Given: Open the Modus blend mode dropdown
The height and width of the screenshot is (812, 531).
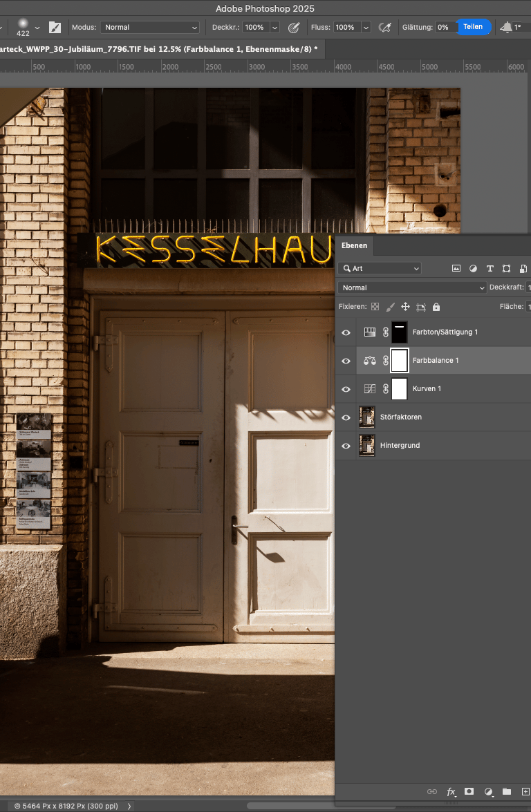Looking at the screenshot, I should (x=150, y=28).
